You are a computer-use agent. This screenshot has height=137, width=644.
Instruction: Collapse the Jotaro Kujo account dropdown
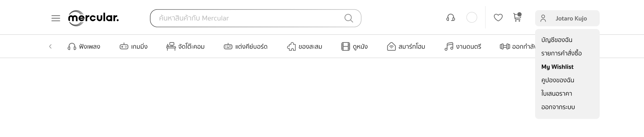pos(567,18)
